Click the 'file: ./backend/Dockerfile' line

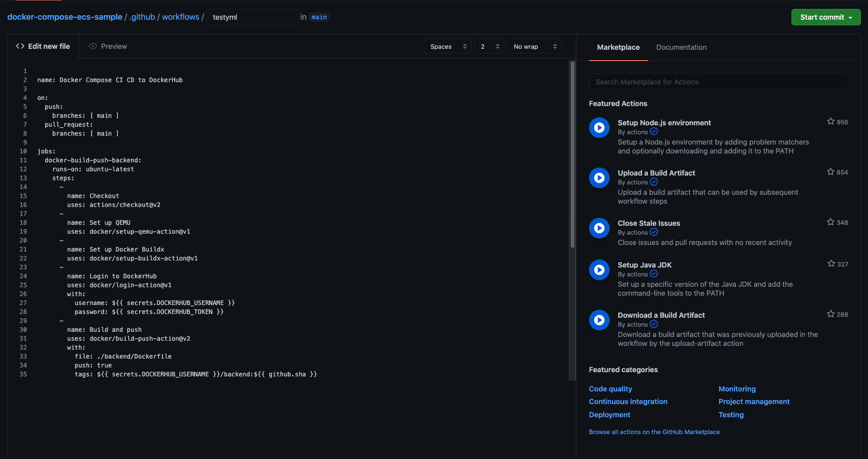point(123,356)
